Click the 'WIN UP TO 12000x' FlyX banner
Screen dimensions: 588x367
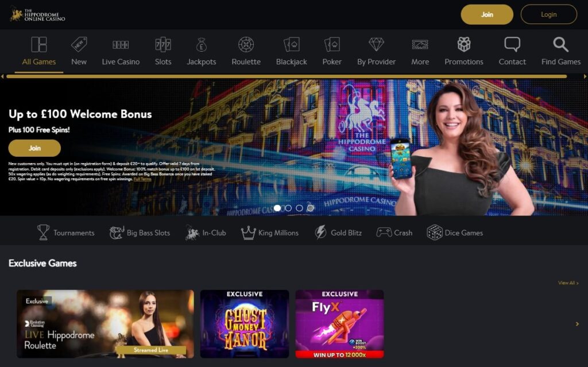pyautogui.click(x=340, y=354)
